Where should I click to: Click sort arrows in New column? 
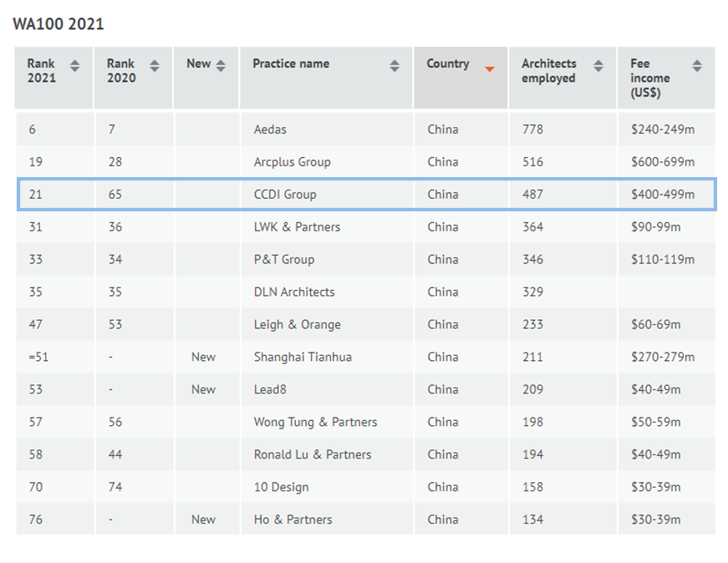pyautogui.click(x=221, y=66)
